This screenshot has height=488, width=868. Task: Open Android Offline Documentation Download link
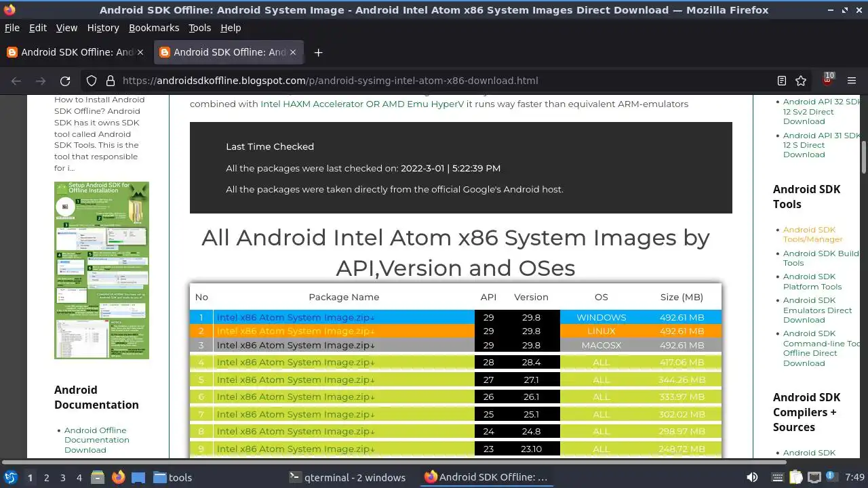(x=96, y=440)
